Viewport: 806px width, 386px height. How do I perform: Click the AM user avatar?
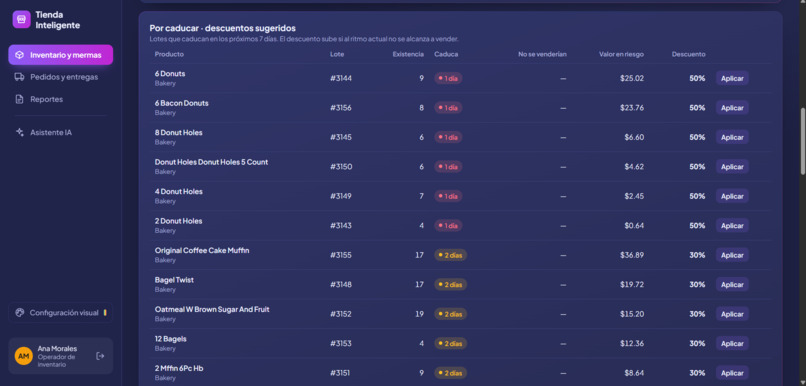click(x=24, y=356)
